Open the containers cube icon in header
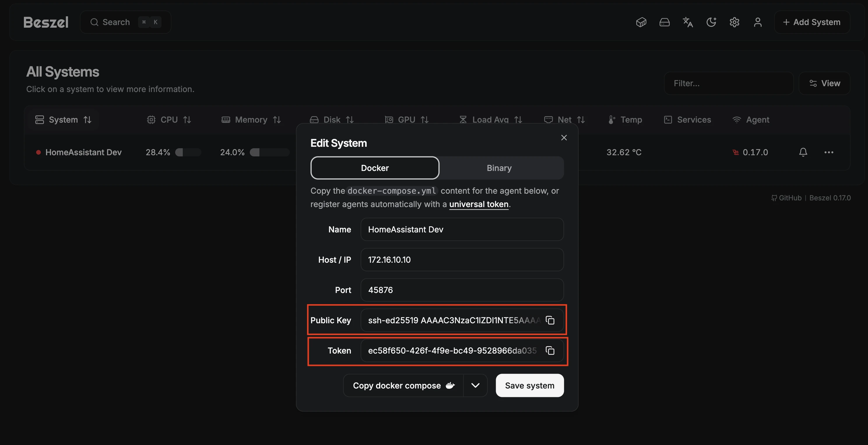The image size is (868, 445). 641,22
